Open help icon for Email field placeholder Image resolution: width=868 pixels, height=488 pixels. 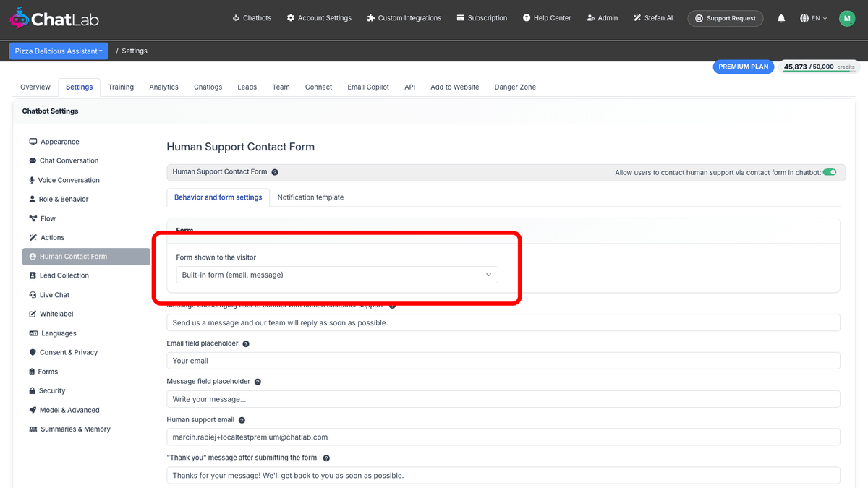pos(246,344)
